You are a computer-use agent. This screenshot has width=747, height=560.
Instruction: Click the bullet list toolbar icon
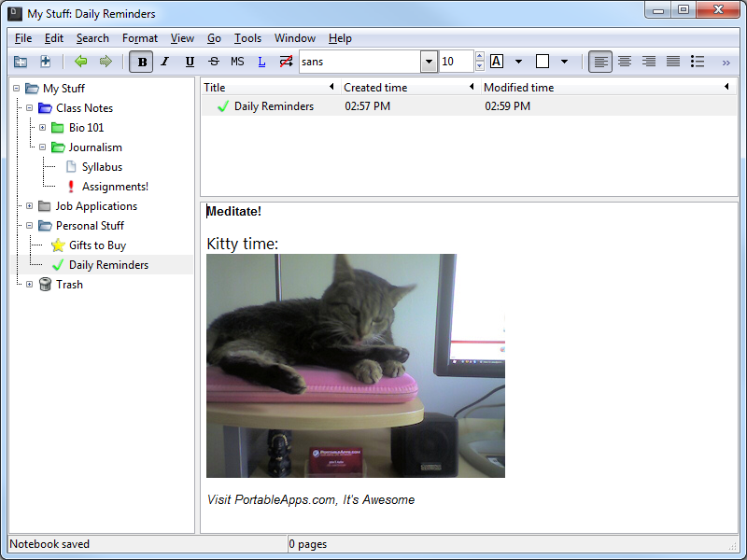(x=697, y=62)
